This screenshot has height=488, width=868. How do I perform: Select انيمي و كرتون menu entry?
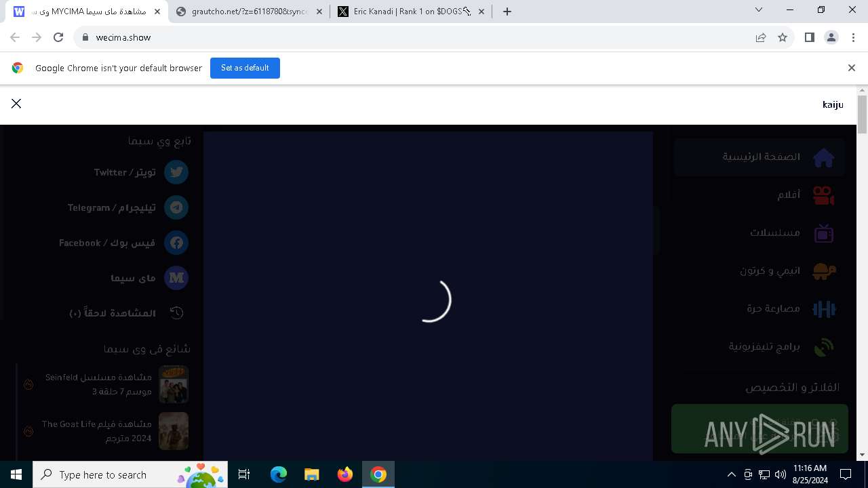[x=770, y=270]
